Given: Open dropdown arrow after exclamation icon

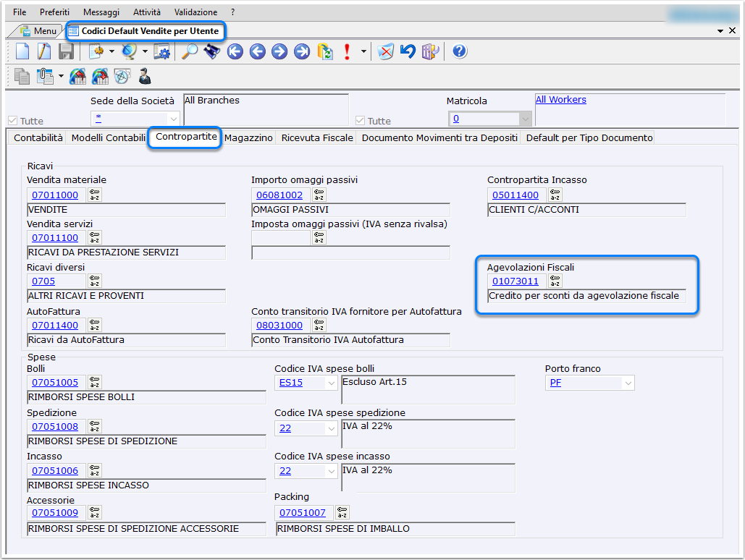Looking at the screenshot, I should click(363, 51).
